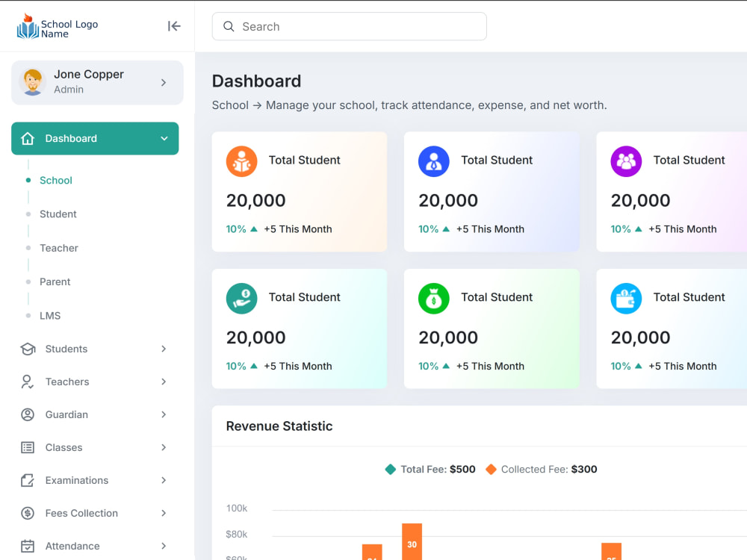747x560 pixels.
Task: Open the LMS submenu item
Action: click(x=50, y=316)
